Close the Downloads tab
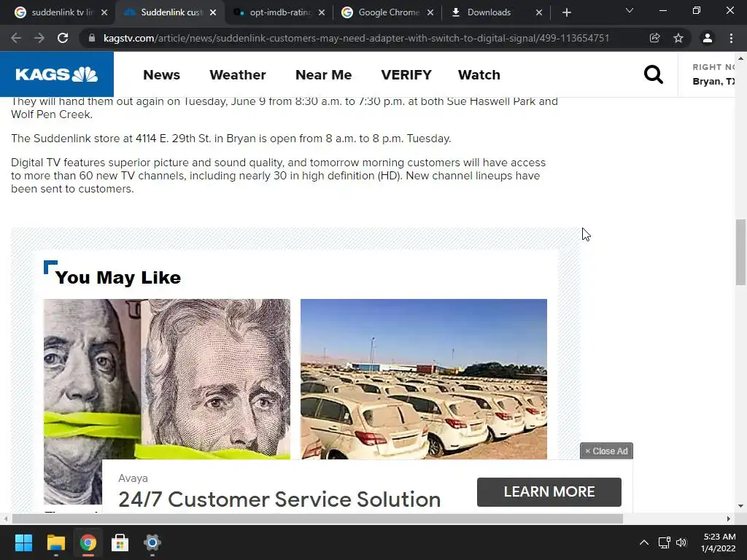 coord(539,12)
